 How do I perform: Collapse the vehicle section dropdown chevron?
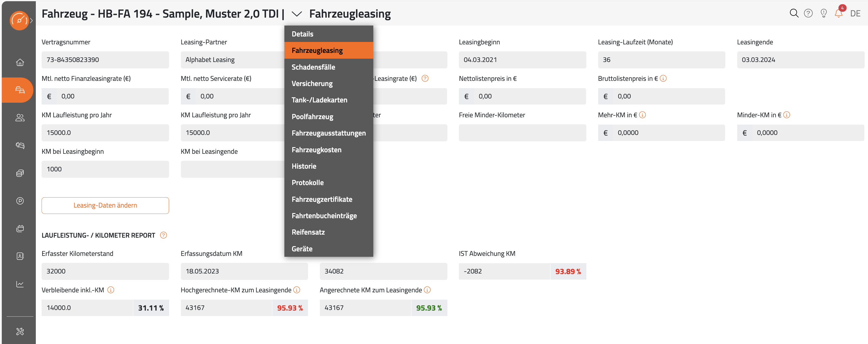click(296, 14)
